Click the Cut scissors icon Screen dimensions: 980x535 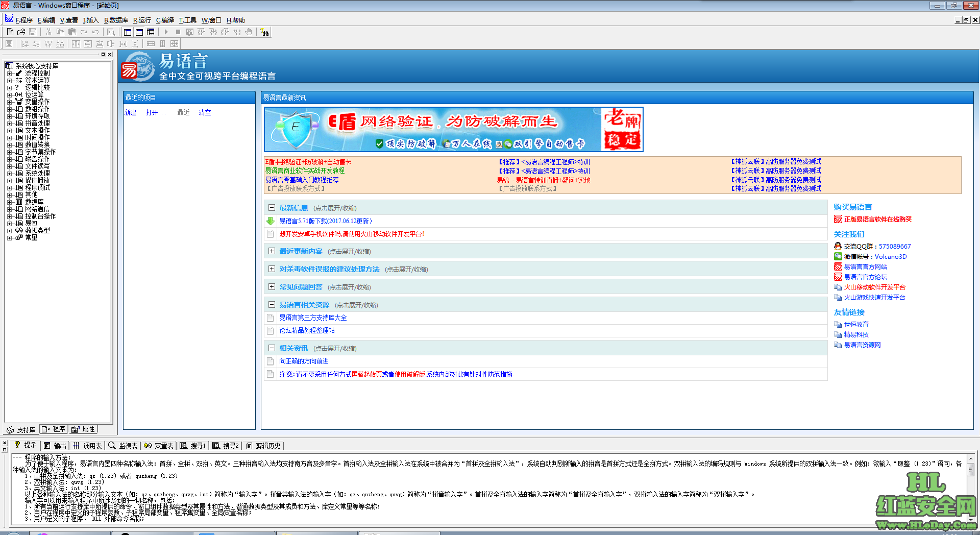pos(48,32)
